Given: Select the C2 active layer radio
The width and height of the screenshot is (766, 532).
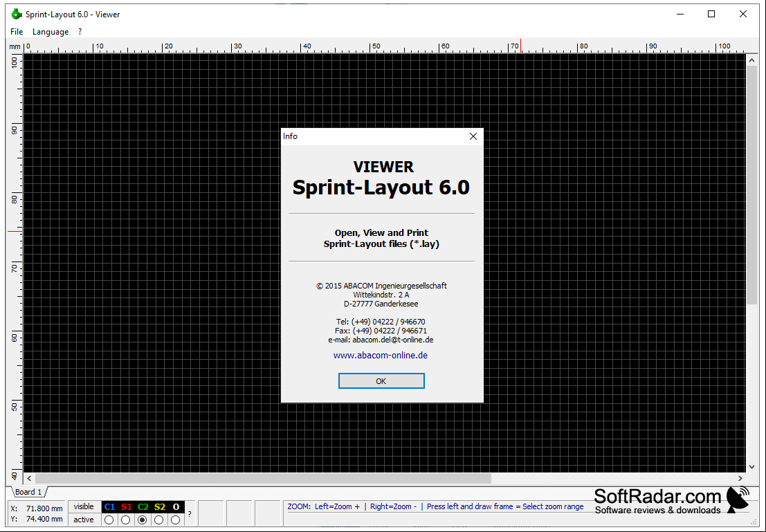Looking at the screenshot, I should click(142, 520).
